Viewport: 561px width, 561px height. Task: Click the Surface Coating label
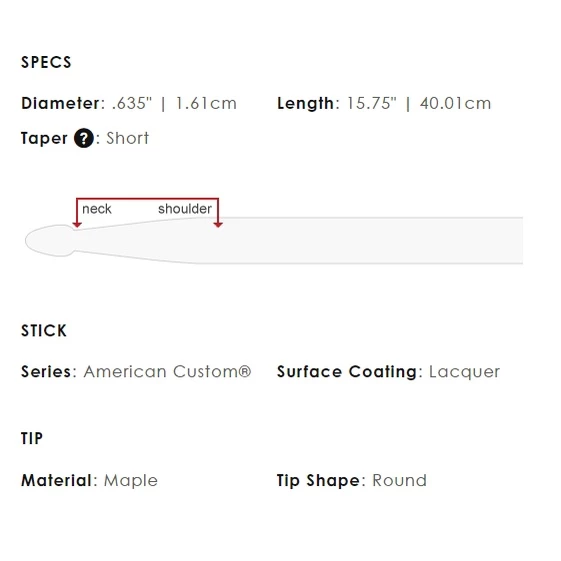pos(347,372)
